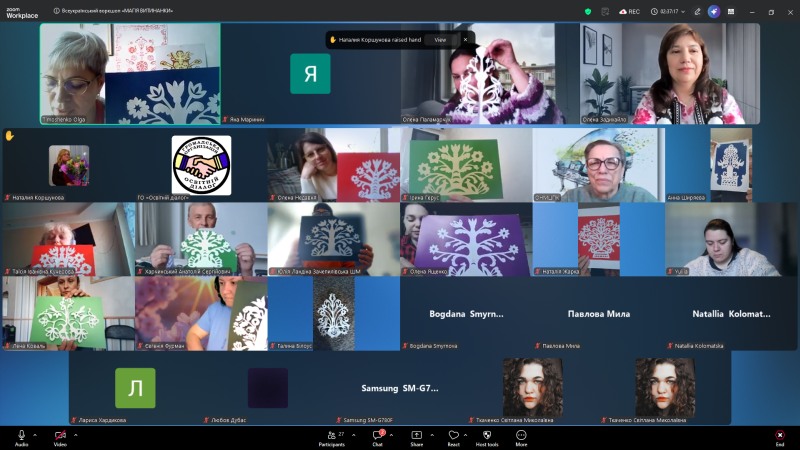Image resolution: width=800 pixels, height=450 pixels.
Task: Click the REC recording indicator
Action: (630, 11)
